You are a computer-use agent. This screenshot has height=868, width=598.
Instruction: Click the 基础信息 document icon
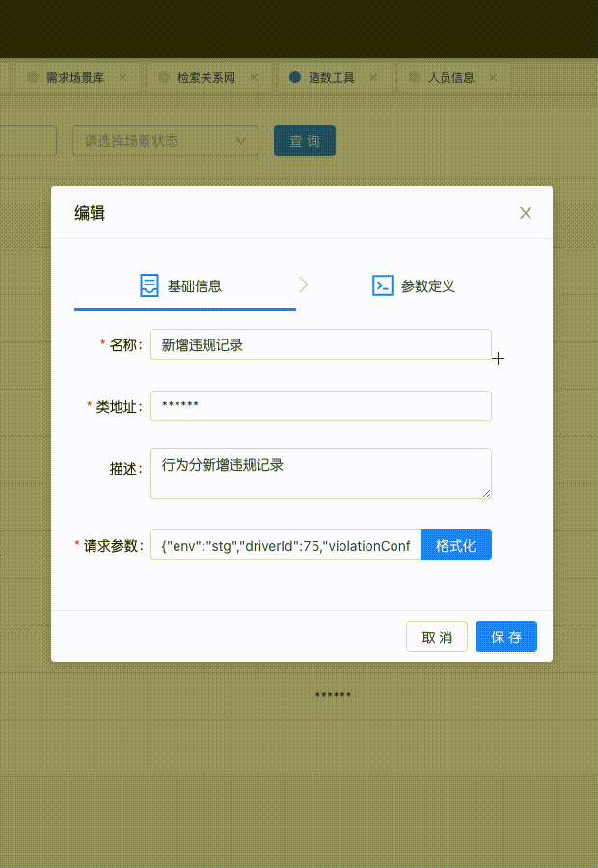coord(149,285)
